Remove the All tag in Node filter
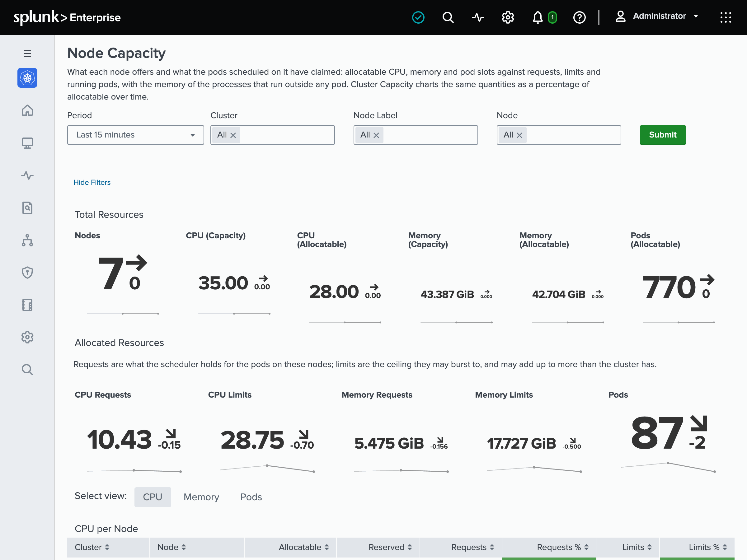This screenshot has height=560, width=747. click(x=519, y=135)
